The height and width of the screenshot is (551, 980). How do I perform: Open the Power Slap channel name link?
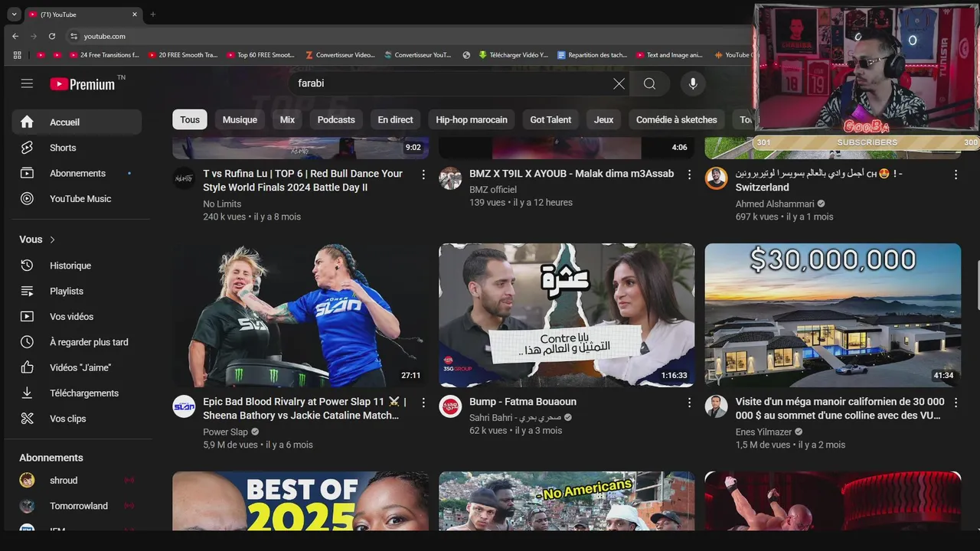click(225, 432)
